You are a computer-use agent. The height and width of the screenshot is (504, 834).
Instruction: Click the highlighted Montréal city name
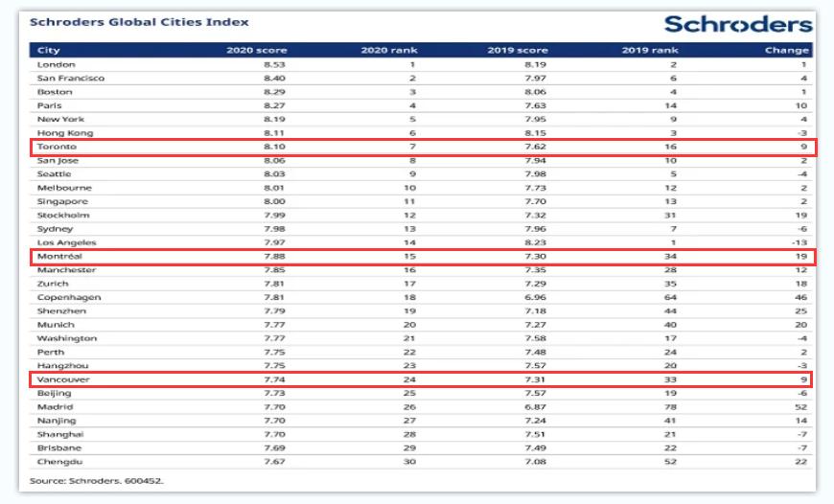tap(58, 257)
